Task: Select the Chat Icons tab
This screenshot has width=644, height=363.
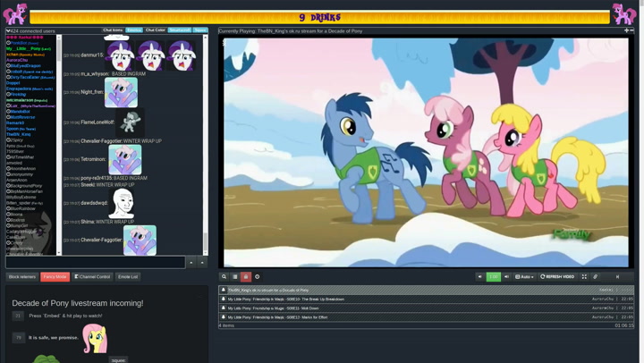Action: pyautogui.click(x=113, y=30)
